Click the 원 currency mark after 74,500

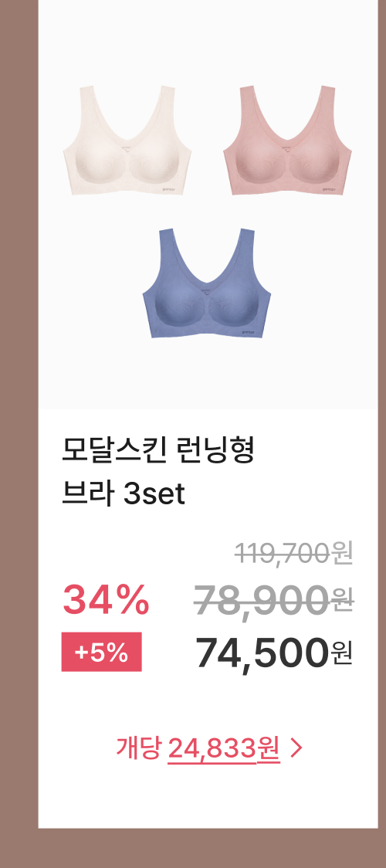342,654
